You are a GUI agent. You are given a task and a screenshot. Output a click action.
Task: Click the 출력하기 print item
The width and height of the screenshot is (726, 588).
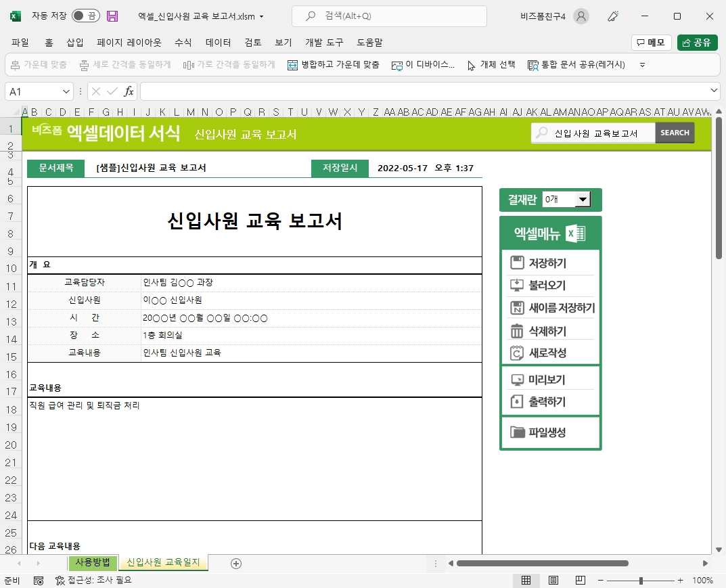click(x=550, y=401)
